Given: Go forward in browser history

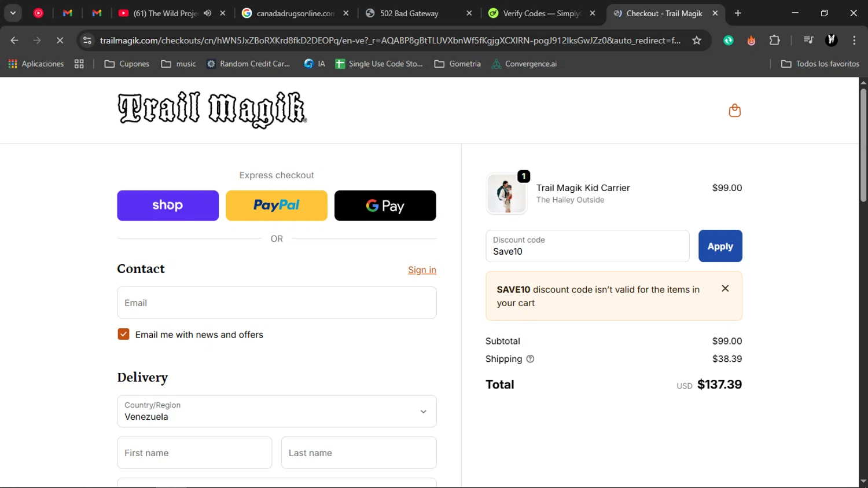Looking at the screenshot, I should click(x=37, y=40).
